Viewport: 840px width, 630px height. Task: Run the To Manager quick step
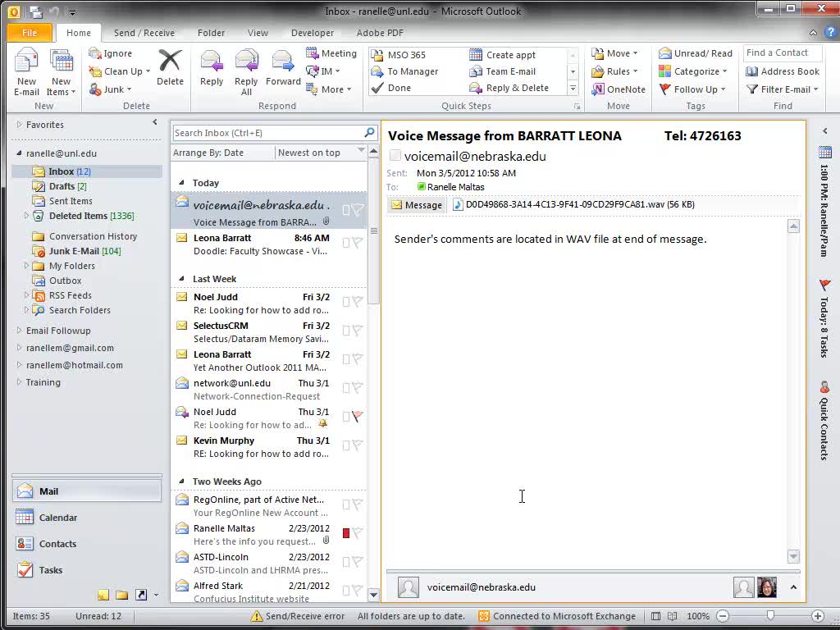pyautogui.click(x=405, y=71)
